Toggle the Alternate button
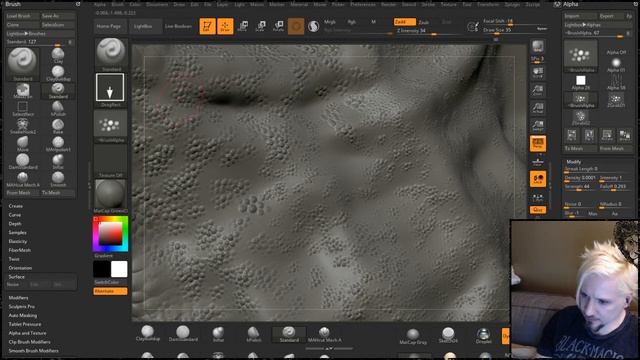The image size is (640, 360). click(x=110, y=291)
